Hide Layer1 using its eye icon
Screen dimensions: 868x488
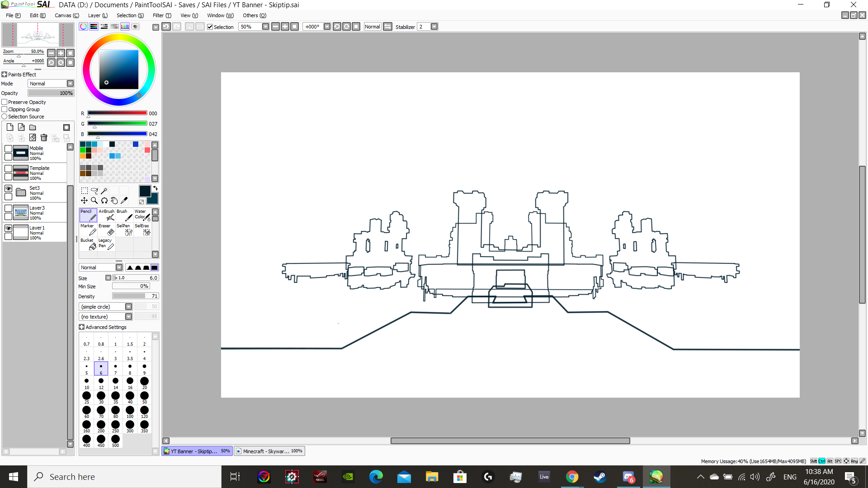click(8, 228)
